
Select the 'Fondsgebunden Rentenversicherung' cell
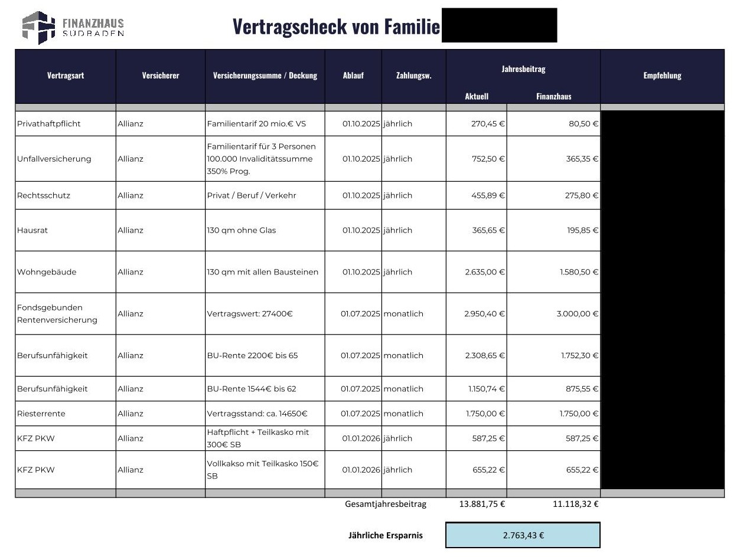pyautogui.click(x=66, y=314)
